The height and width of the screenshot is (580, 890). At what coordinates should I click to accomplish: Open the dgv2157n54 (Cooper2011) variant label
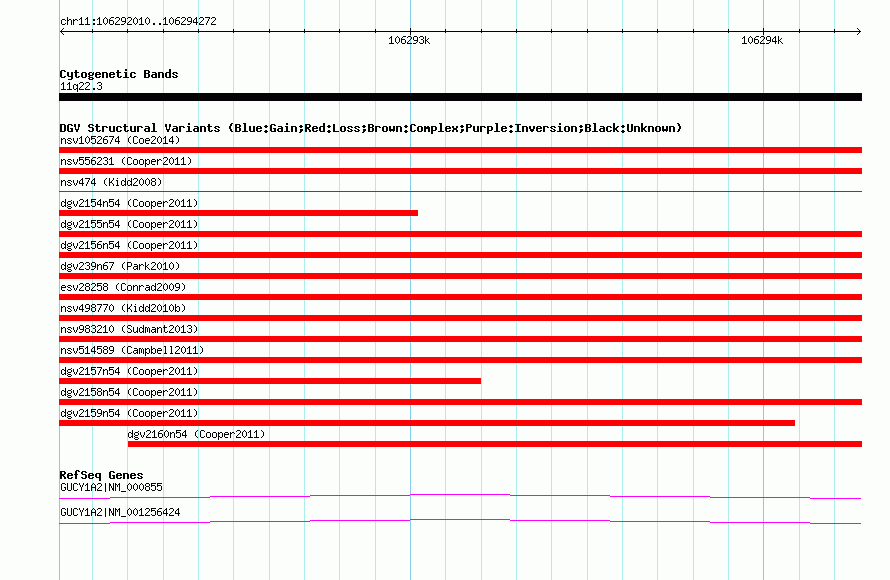click(129, 371)
